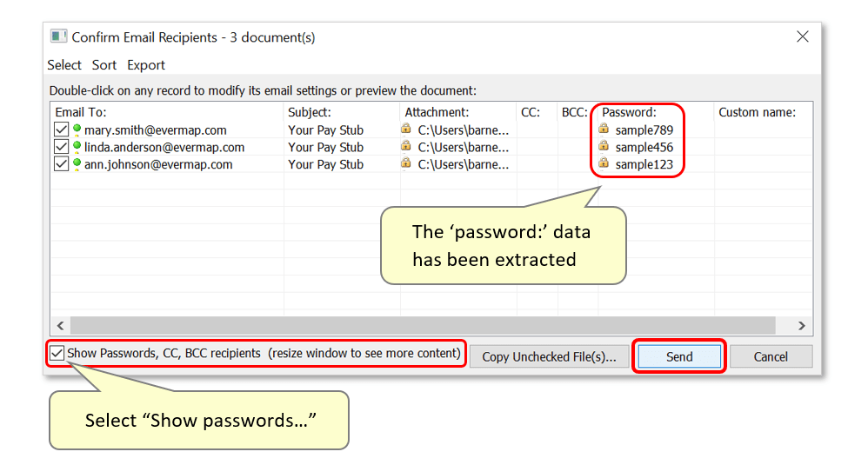Click attachment path C:\Users\barne... in linda.anderson row
Viewport: 868px width, 465px height.
pos(464,147)
